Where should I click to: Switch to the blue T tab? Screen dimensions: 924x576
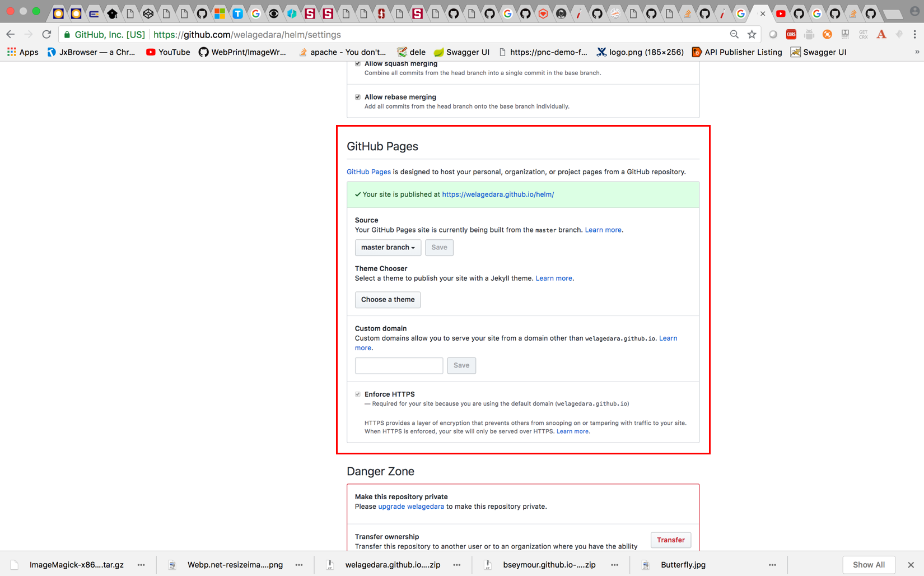(237, 13)
